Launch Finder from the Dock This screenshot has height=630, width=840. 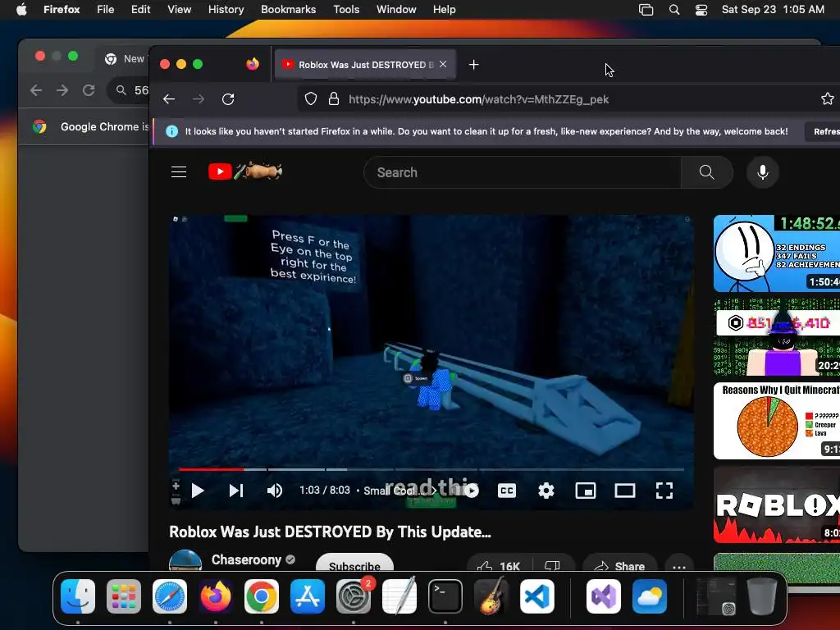pos(78,596)
